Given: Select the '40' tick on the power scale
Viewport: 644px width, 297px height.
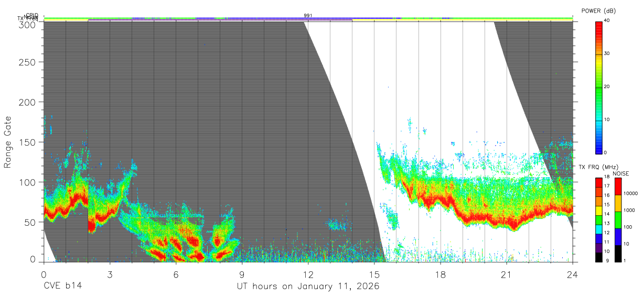Looking at the screenshot, I should pos(606,20).
